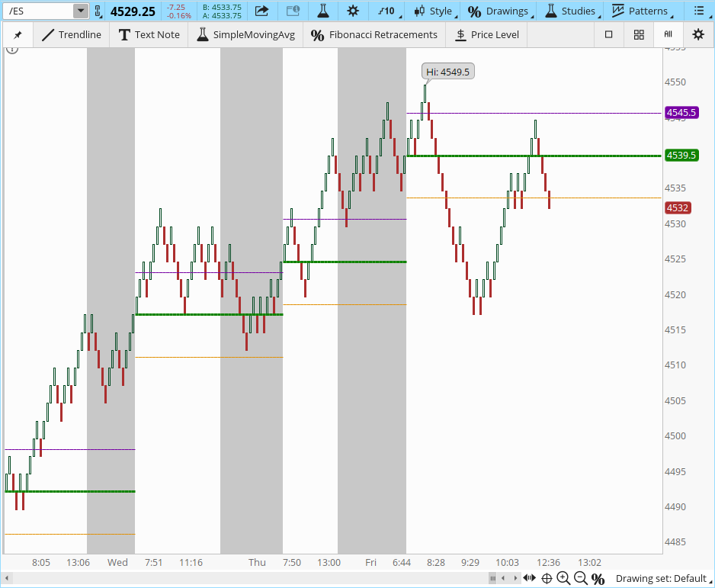Click the symbol link (chain) icon
This screenshot has height=588, width=715.
pyautogui.click(x=98, y=11)
